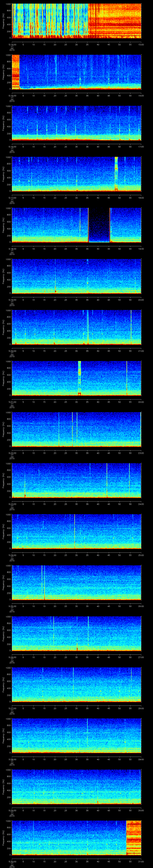Click the '5:17:00' start time label

[12, 197]
